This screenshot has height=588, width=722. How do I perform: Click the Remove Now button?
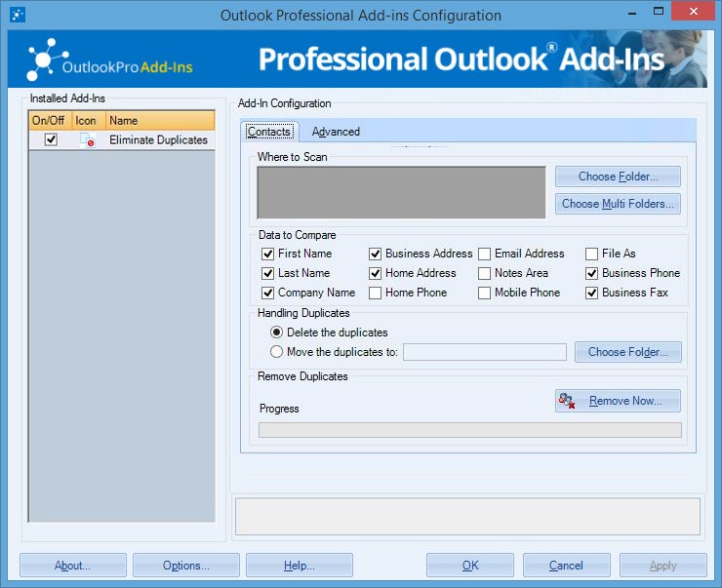coord(618,401)
